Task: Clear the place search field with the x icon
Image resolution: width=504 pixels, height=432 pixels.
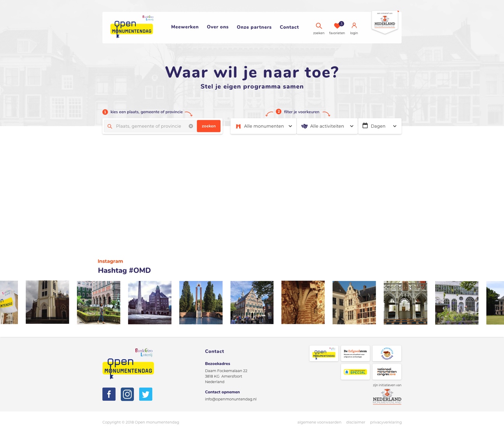Action: click(191, 126)
